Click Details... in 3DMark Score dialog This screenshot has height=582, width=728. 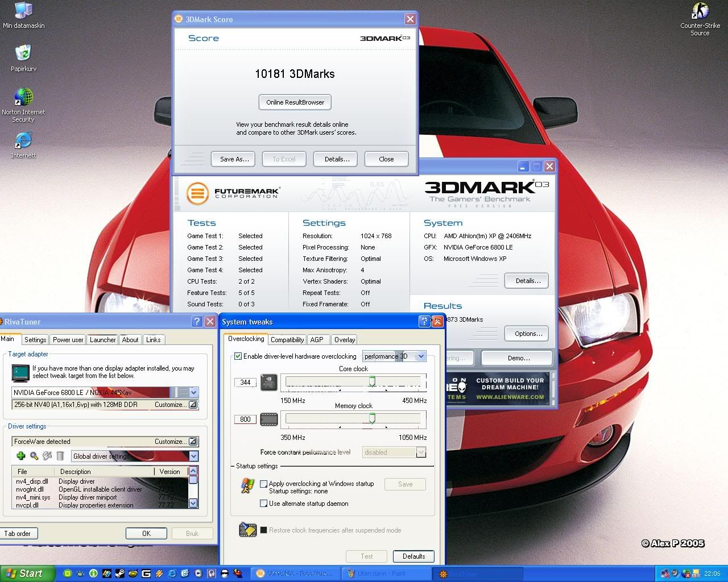click(337, 159)
